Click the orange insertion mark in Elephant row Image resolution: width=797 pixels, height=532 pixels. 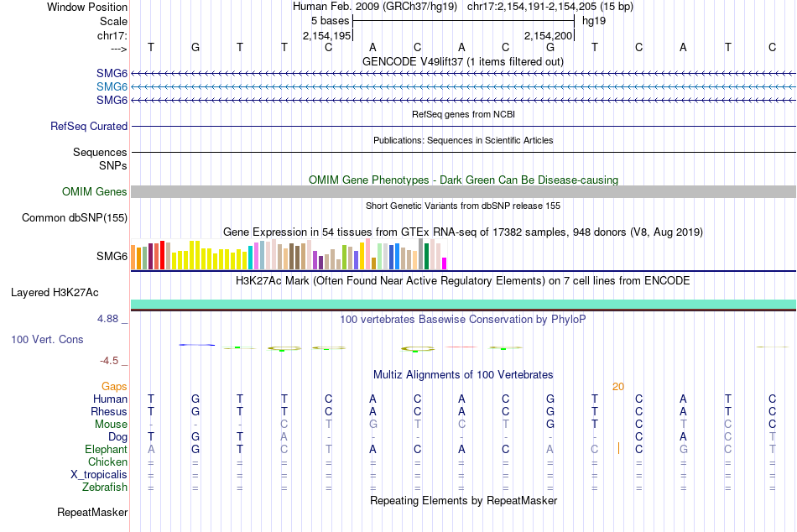click(x=618, y=448)
